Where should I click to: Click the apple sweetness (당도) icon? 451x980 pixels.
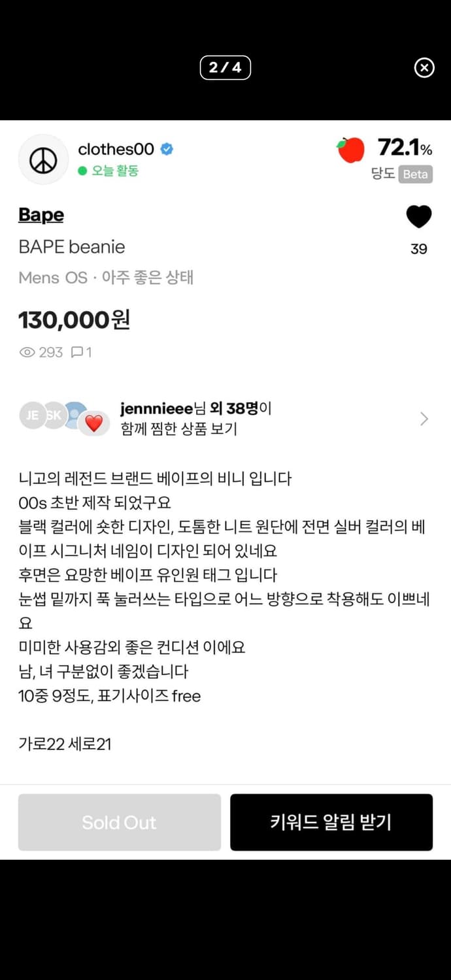coord(352,149)
